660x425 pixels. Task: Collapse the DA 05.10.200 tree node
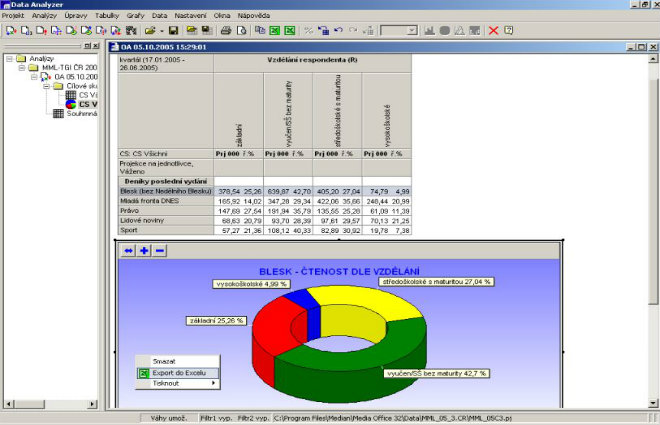35,77
